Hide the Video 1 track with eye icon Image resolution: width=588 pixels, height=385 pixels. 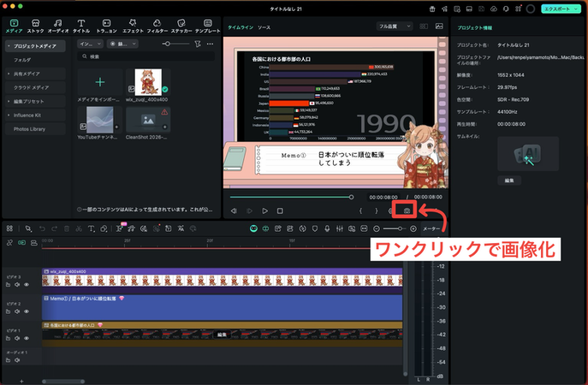pyautogui.click(x=27, y=338)
